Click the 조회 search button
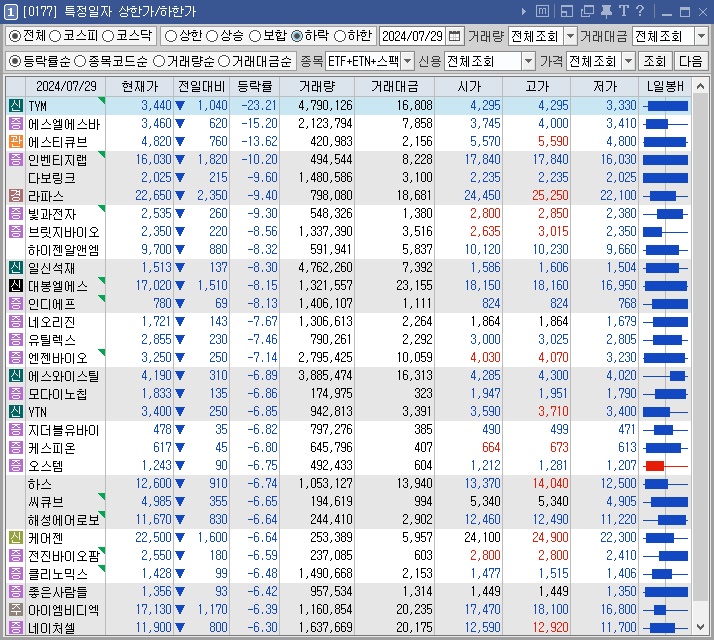714x640 pixels. (654, 61)
